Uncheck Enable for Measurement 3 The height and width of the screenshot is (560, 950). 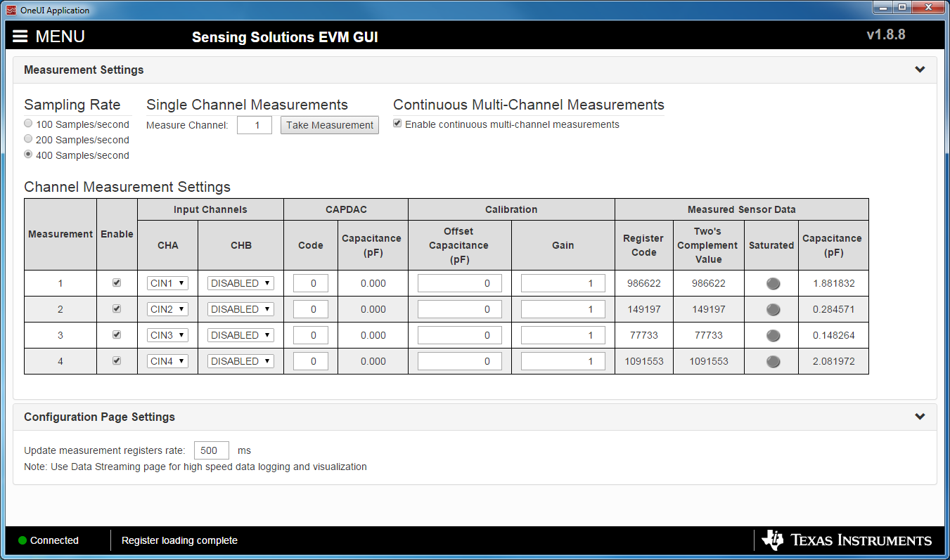point(116,335)
